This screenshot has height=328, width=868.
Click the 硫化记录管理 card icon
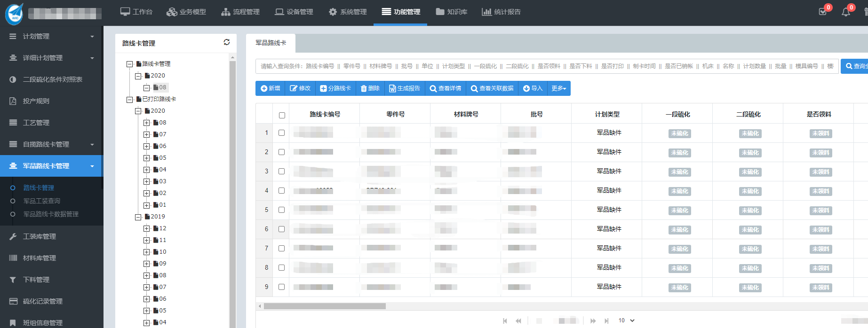tap(13, 301)
